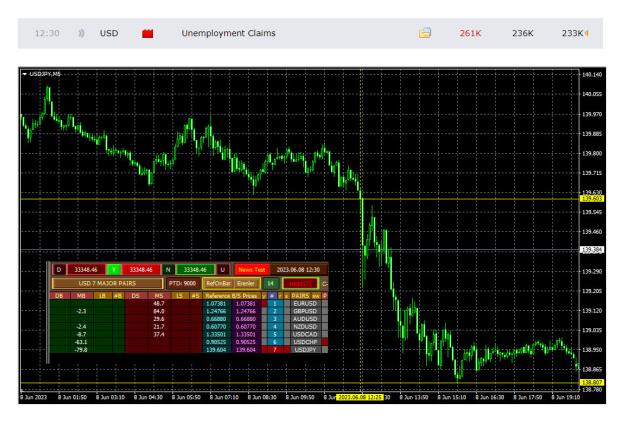625x423 pixels.
Task: Click the -79.8 value in USDJPY row
Action: pos(81,350)
